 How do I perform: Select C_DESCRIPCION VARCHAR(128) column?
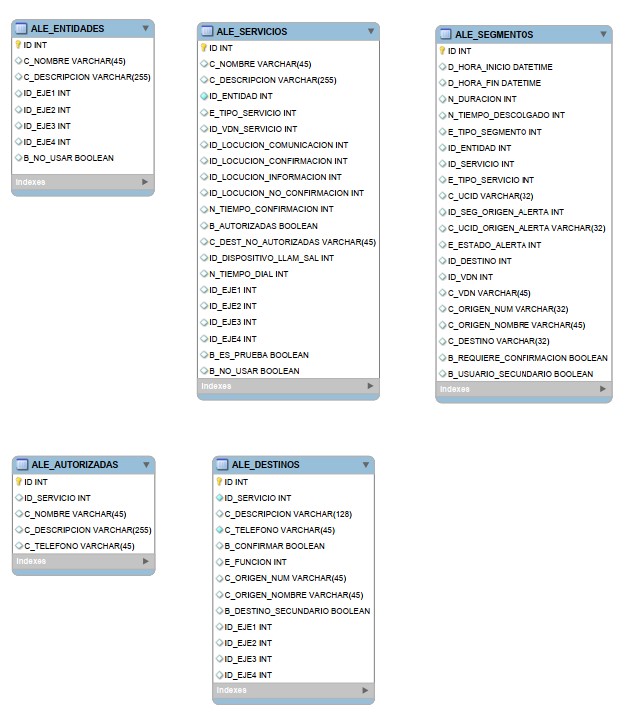pyautogui.click(x=288, y=514)
